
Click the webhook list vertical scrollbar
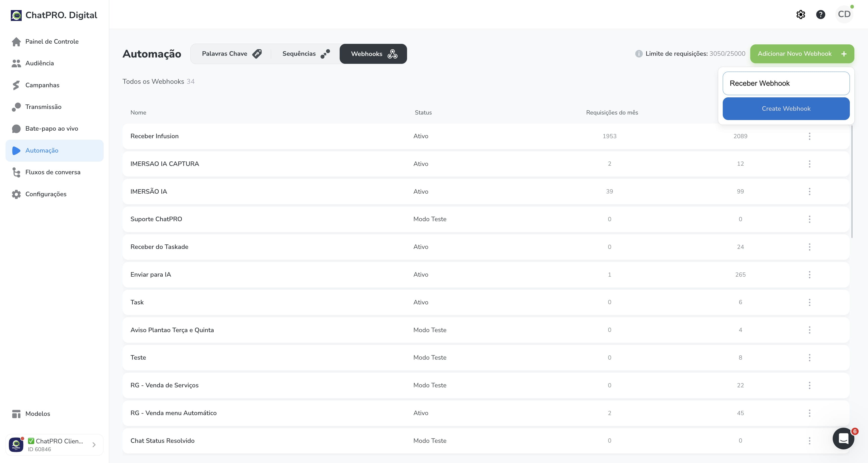[x=852, y=182]
